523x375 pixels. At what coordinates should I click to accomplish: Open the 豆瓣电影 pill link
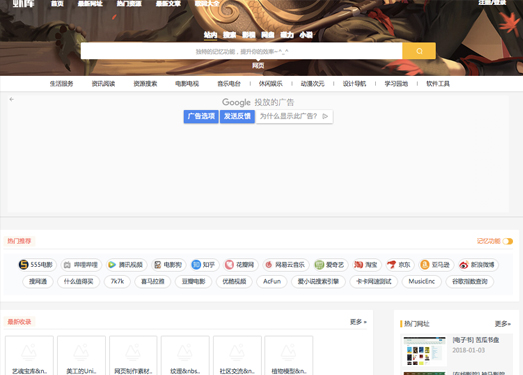pos(193,281)
